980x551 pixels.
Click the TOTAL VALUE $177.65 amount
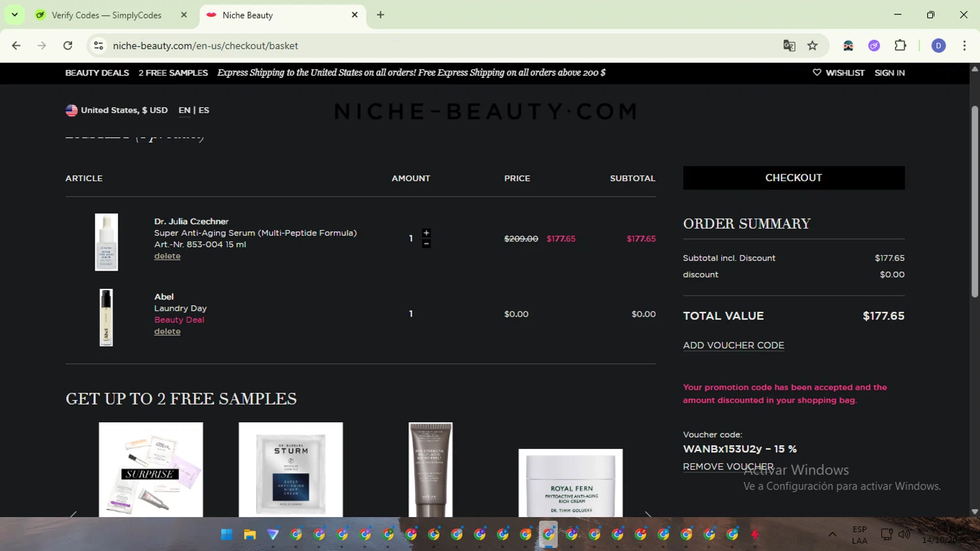(x=883, y=316)
